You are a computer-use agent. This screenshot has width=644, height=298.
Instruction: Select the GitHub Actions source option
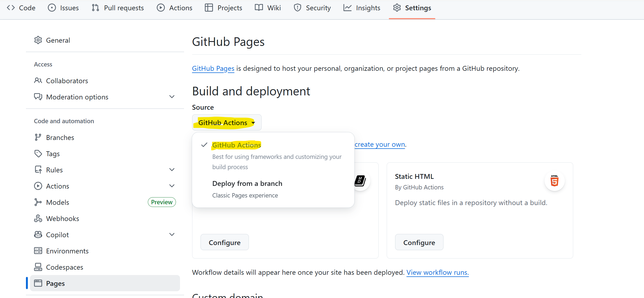[273, 155]
